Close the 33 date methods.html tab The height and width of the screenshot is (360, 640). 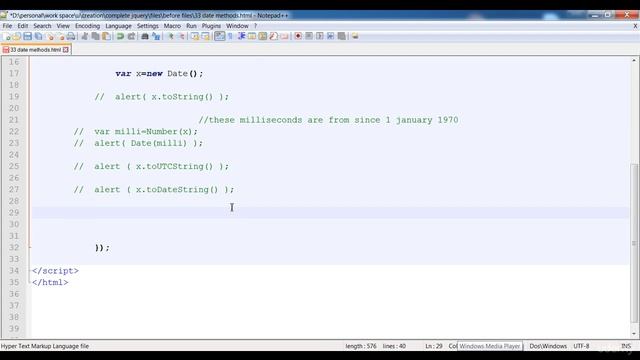coord(66,50)
